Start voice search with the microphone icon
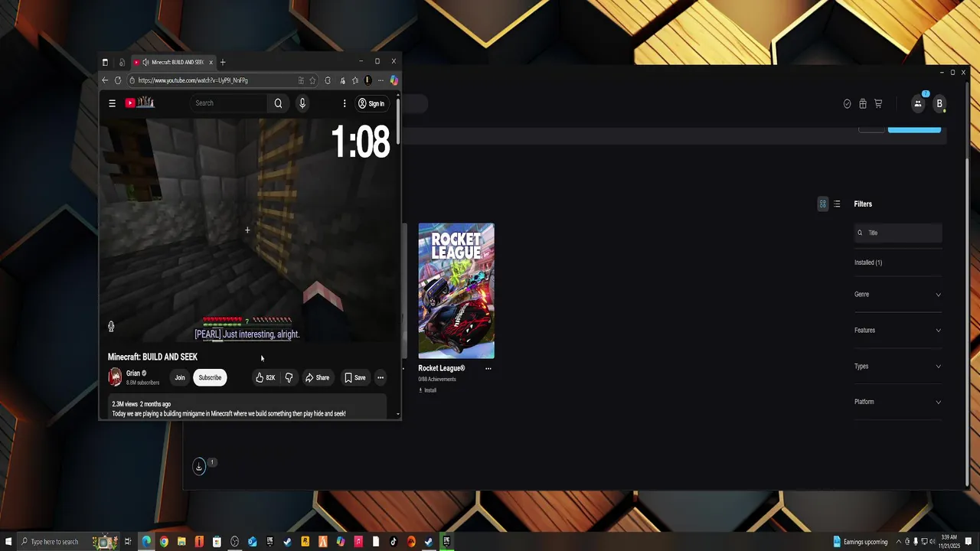980x551 pixels. pos(302,103)
